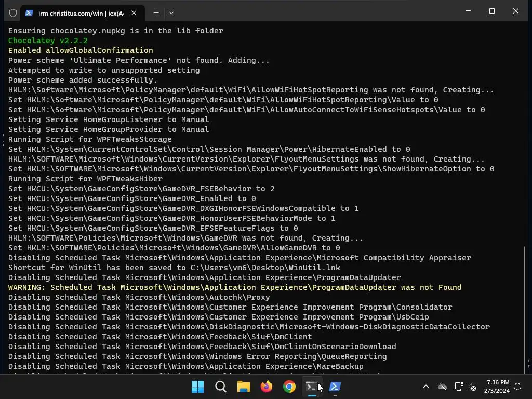Click the 'DiskDiagnosticDataCollector' task line
This screenshot has width=532, height=399.
click(249, 327)
